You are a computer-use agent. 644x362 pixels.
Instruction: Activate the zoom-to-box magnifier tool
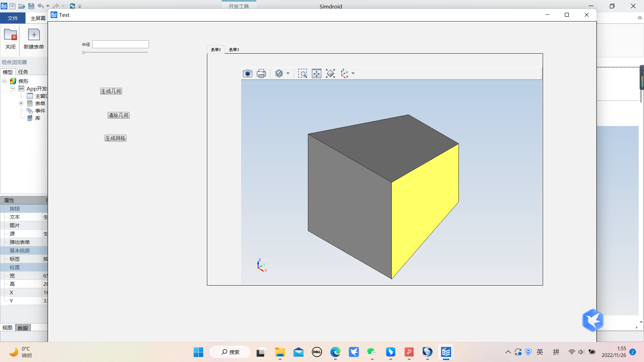click(x=303, y=73)
